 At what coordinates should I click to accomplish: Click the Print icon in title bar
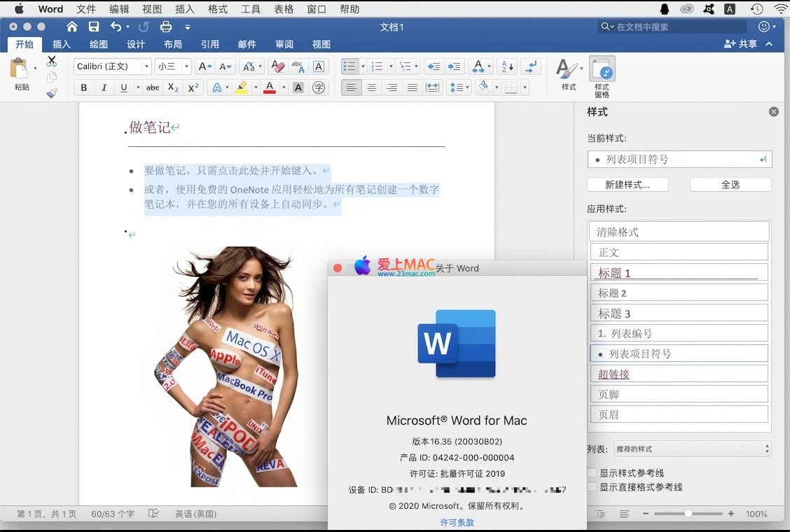pos(166,27)
